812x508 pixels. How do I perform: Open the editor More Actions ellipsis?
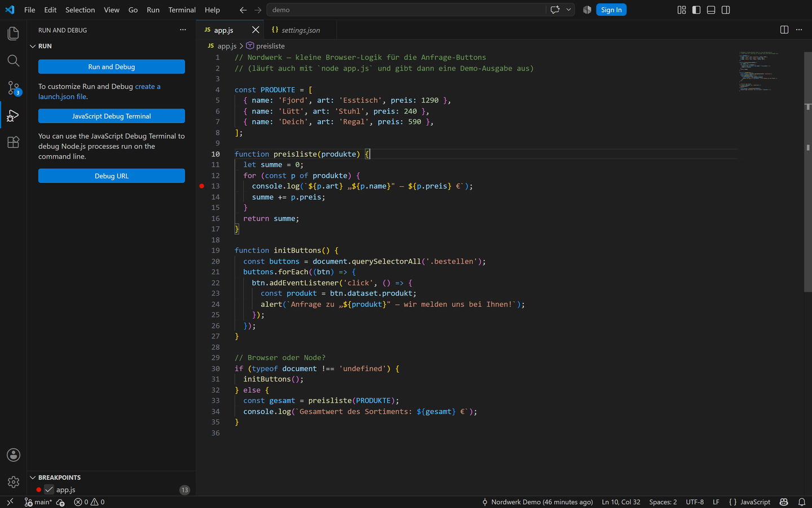click(x=799, y=30)
